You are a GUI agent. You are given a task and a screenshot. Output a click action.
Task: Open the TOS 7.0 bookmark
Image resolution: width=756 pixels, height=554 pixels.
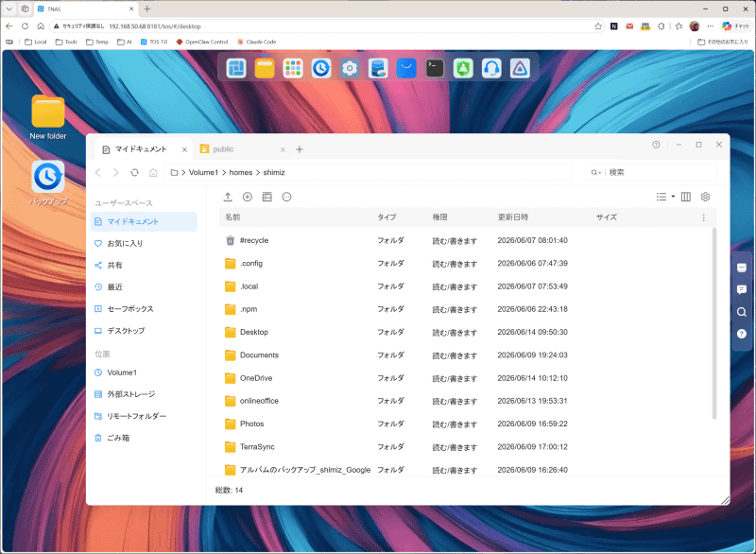[x=154, y=42]
